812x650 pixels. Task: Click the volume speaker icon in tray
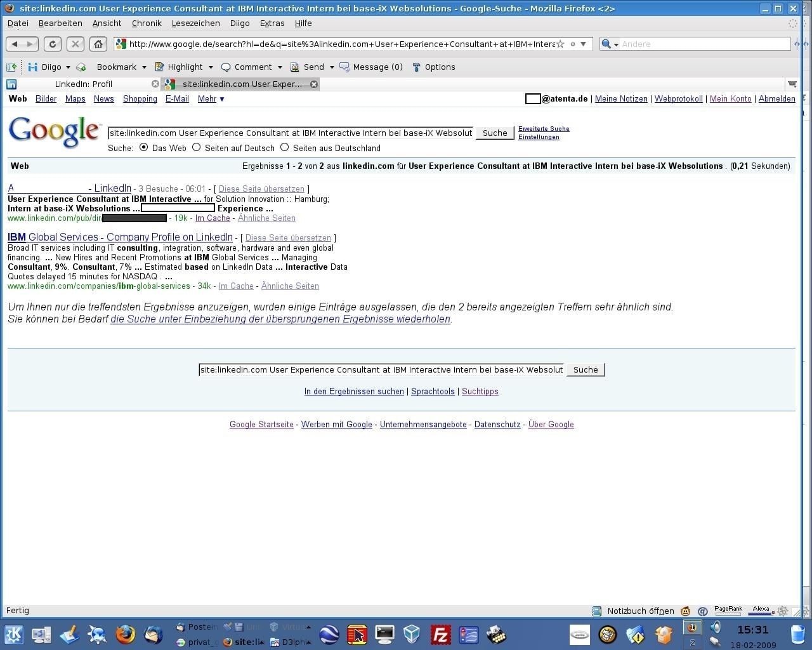[x=716, y=627]
